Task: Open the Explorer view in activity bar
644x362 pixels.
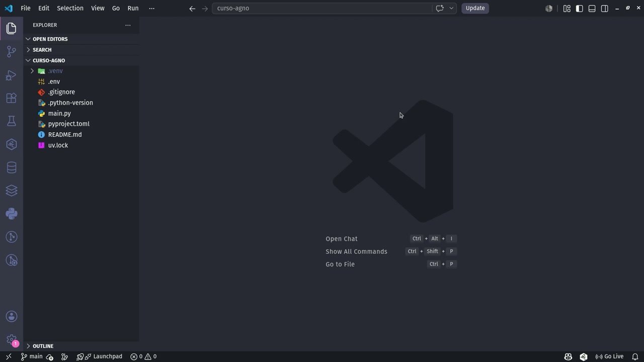Action: 11,28
